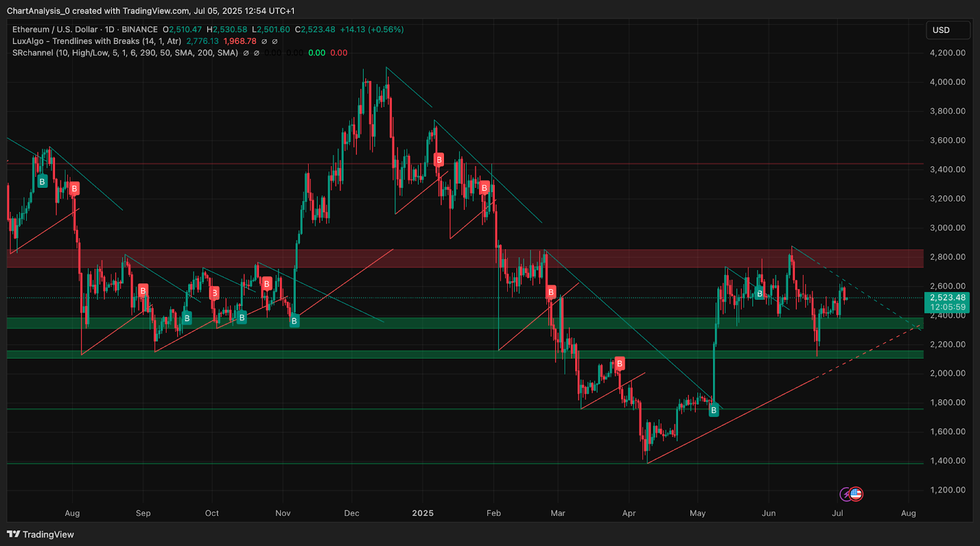The image size is (980, 546).
Task: Click the red B marker near April
Action: [619, 364]
